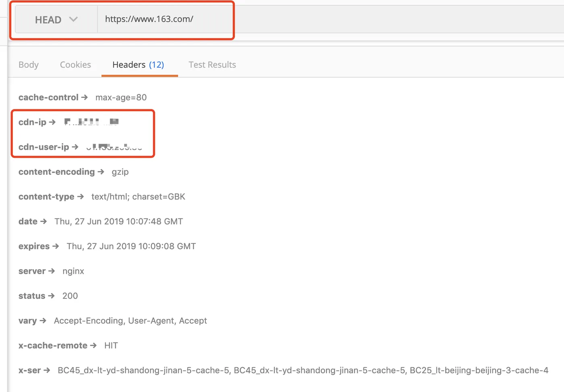Select the HIT value
This screenshot has width=564, height=392.
[x=111, y=346]
